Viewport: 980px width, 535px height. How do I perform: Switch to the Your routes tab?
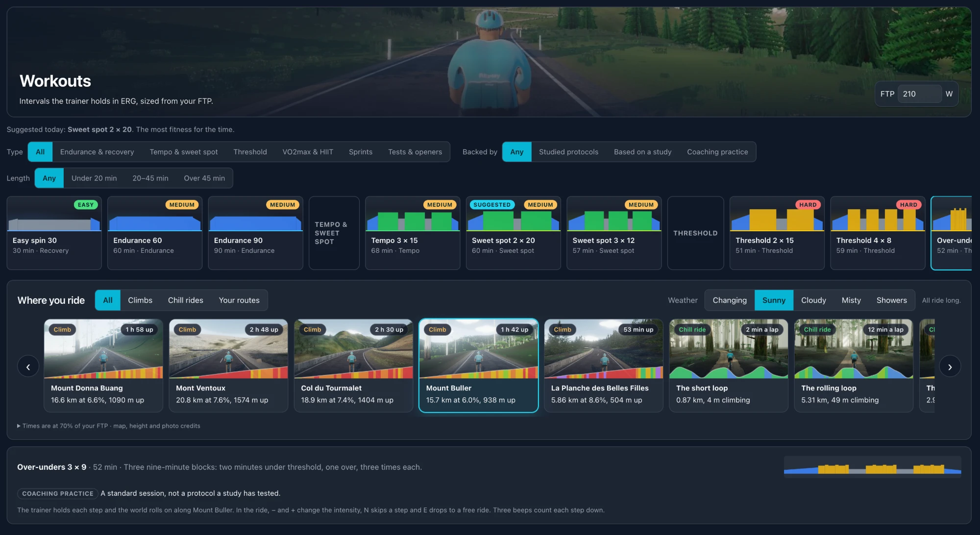pos(239,300)
